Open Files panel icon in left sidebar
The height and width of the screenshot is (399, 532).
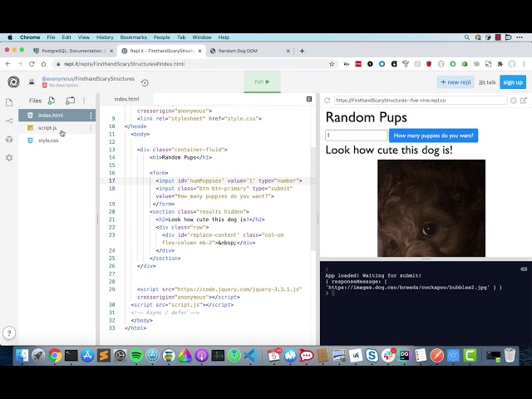click(9, 102)
